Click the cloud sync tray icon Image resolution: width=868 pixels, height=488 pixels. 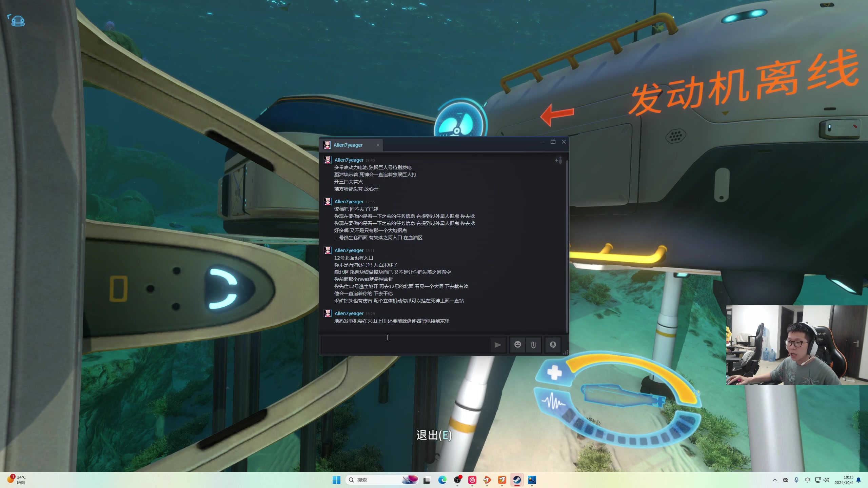(786, 480)
